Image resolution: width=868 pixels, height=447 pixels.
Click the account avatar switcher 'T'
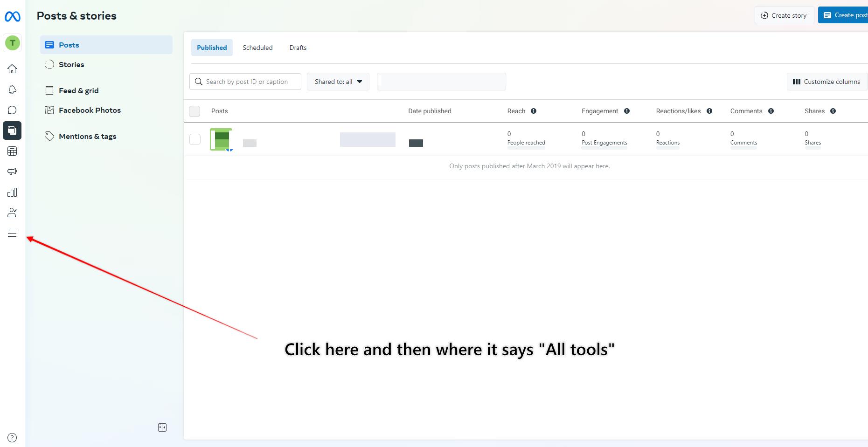click(x=12, y=43)
